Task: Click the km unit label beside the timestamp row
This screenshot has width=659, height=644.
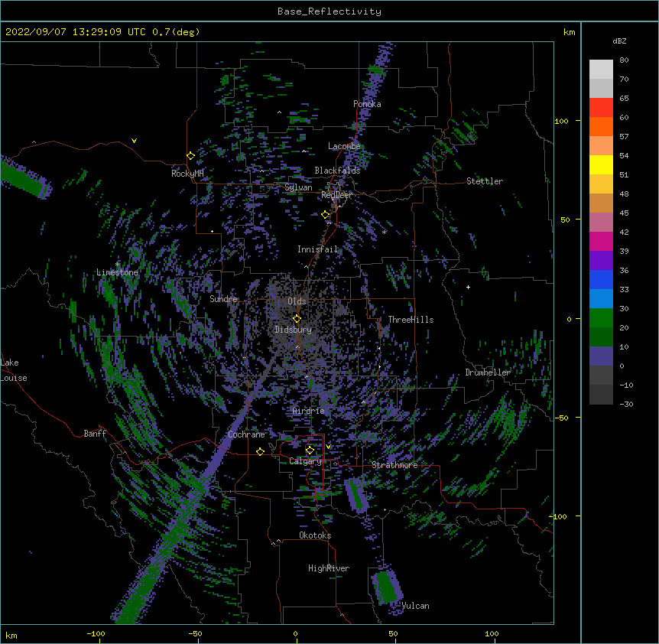Action: [x=569, y=32]
